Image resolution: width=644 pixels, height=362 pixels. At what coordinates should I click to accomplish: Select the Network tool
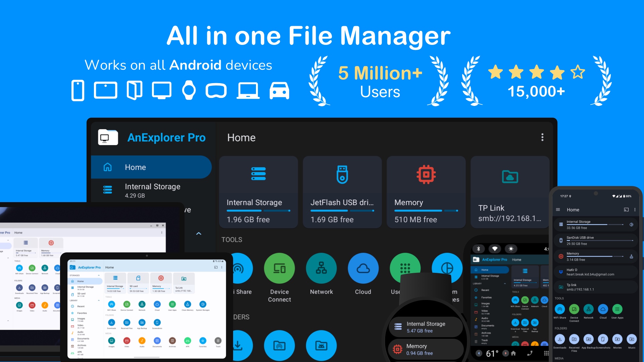321,268
